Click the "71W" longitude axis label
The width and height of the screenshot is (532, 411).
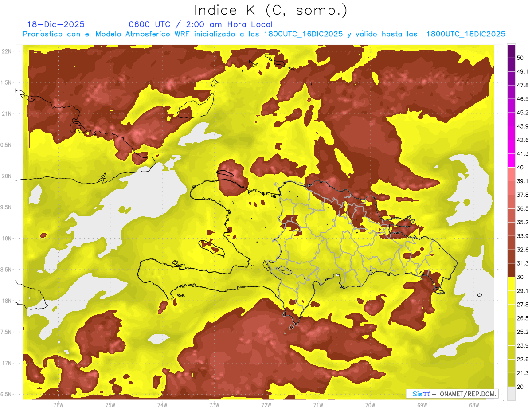click(318, 405)
